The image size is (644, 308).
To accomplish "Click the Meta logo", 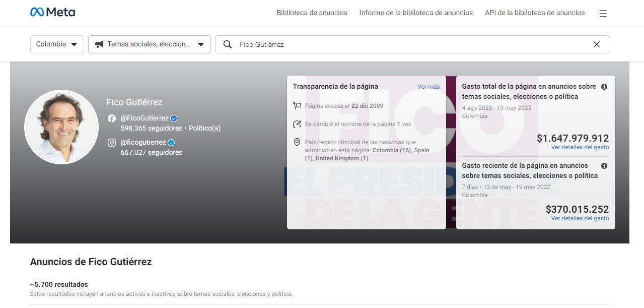I will 52,12.
